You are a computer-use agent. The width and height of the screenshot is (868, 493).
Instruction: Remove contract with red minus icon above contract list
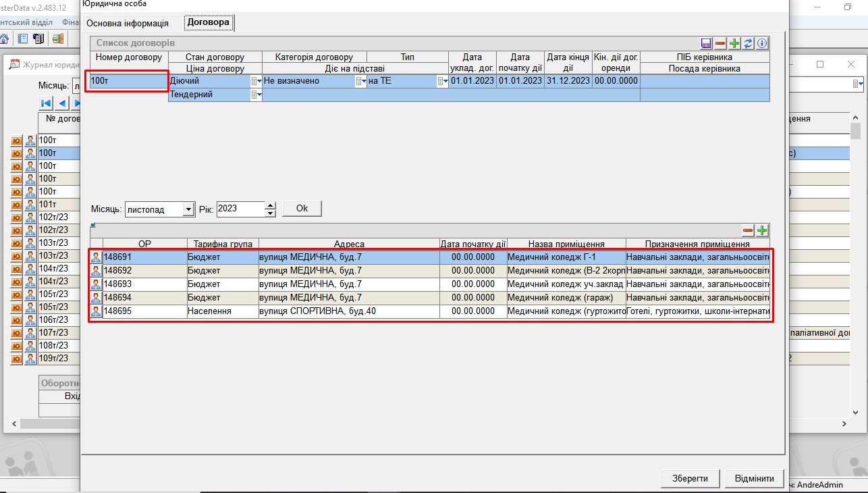point(720,43)
